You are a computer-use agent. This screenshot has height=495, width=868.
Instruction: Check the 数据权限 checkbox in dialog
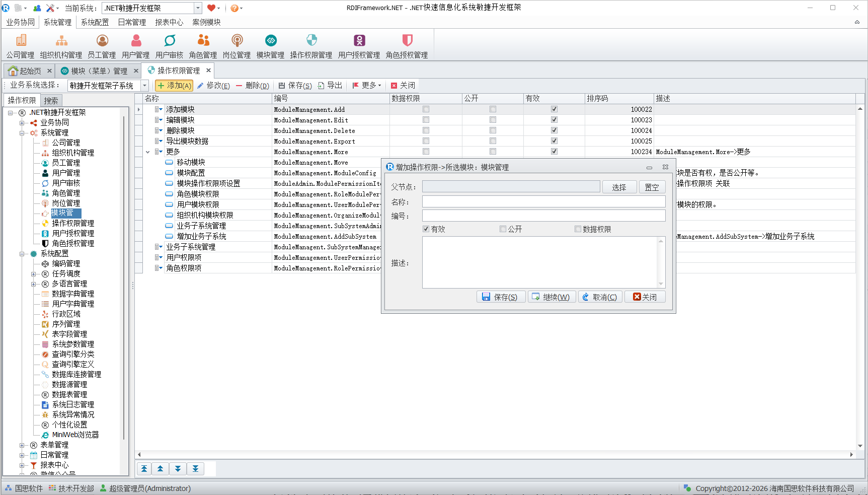click(578, 229)
